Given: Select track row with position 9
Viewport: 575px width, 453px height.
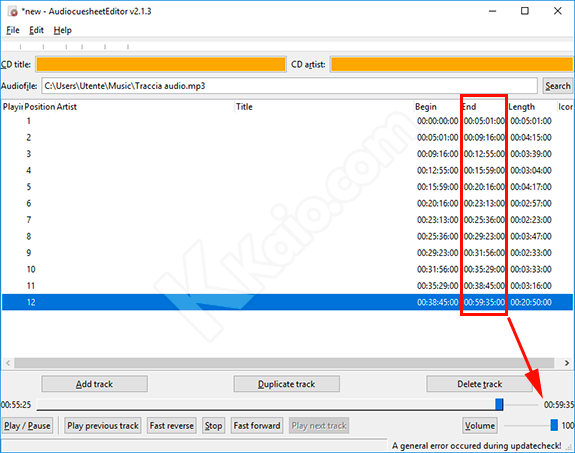Looking at the screenshot, I should click(287, 253).
